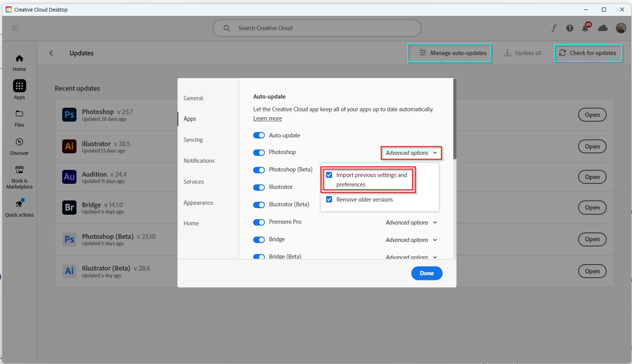The width and height of the screenshot is (632, 364).
Task: Toggle Photoshop (Beta) auto-update switch
Action: click(259, 170)
